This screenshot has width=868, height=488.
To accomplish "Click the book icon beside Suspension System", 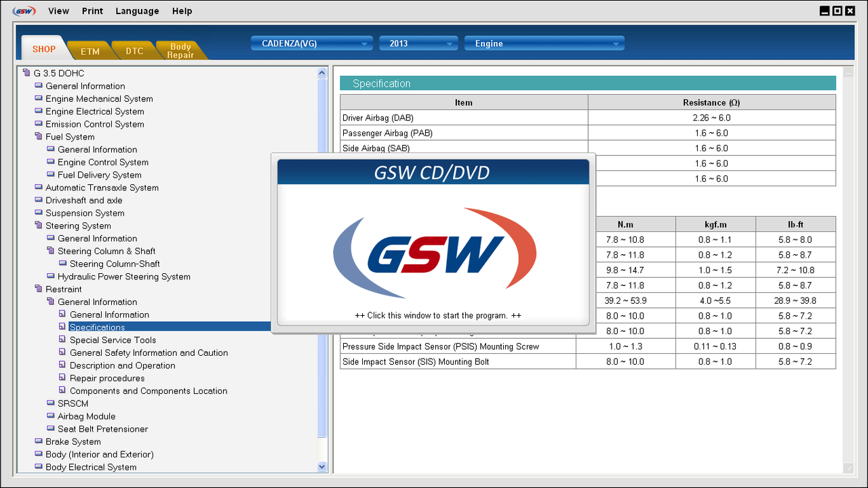I will [x=39, y=213].
